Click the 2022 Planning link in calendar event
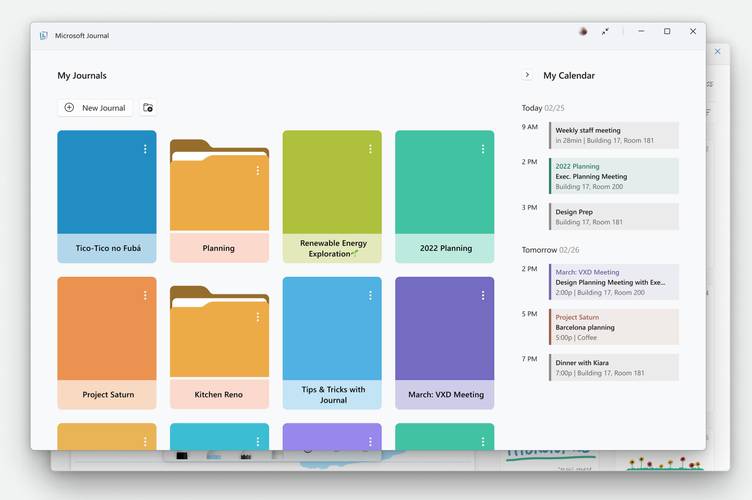 click(577, 166)
